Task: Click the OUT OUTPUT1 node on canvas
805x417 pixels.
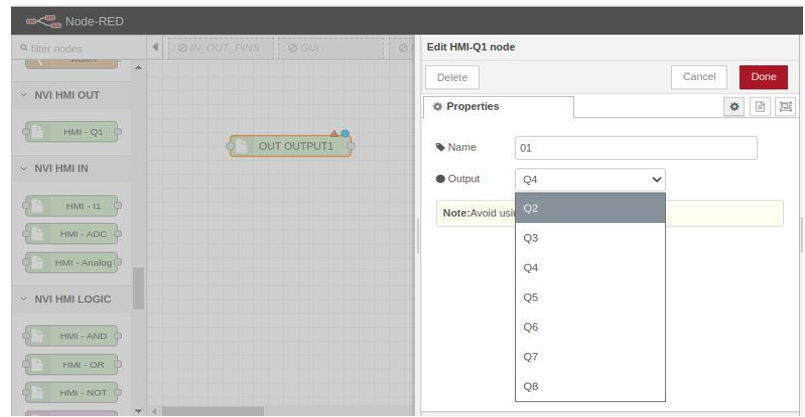Action: pos(291,146)
